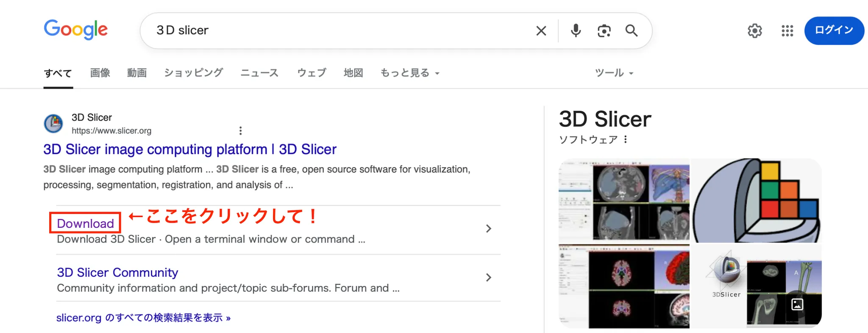Image resolution: width=868 pixels, height=333 pixels.
Task: Click the 3D Slicer site favicon
Action: (53, 123)
